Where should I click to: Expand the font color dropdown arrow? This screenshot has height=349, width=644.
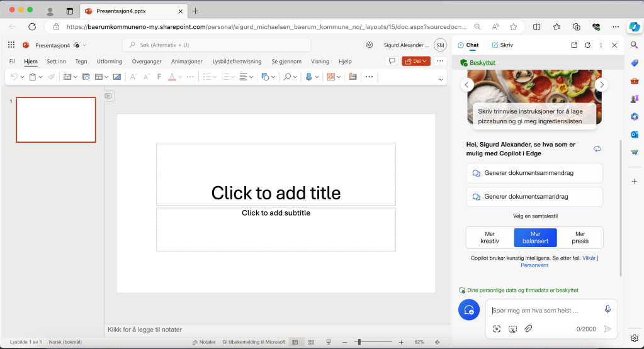pos(181,77)
